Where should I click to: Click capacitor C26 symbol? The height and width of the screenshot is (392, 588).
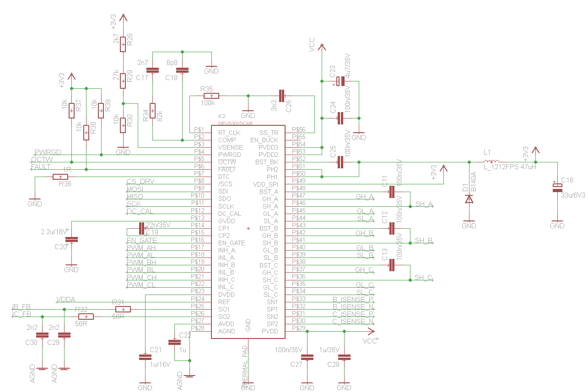[x=282, y=96]
